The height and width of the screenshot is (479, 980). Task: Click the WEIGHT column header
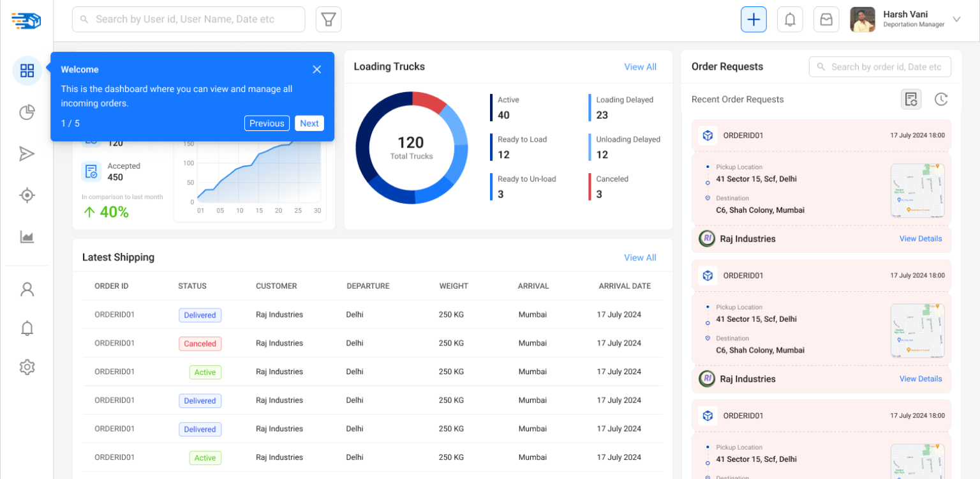click(x=454, y=286)
